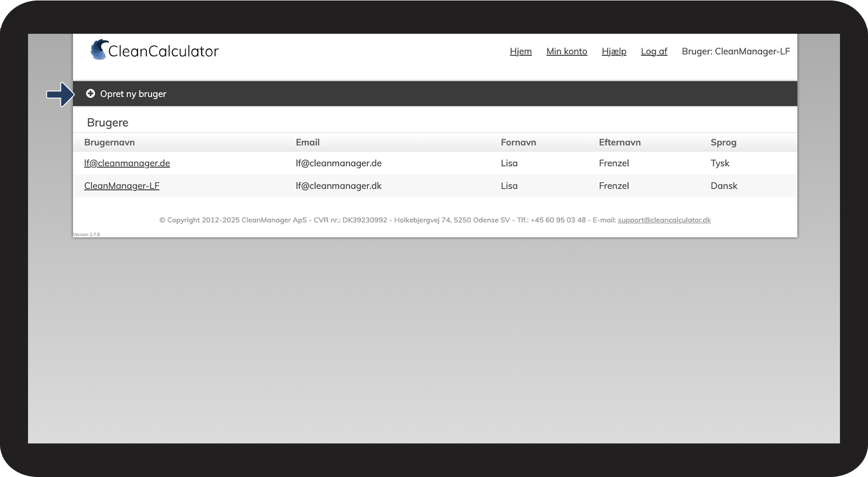Click the Brugernavn column header
This screenshot has width=868, height=477.
coord(109,142)
